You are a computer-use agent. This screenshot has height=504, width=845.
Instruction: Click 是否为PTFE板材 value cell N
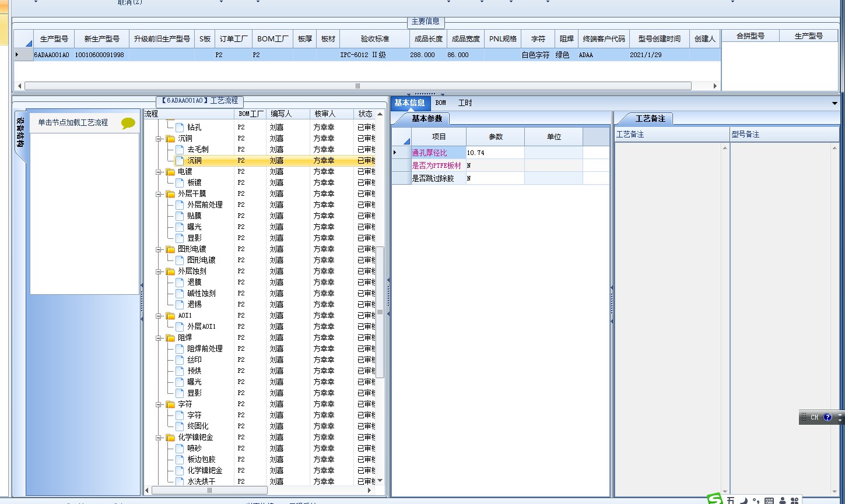pos(496,165)
